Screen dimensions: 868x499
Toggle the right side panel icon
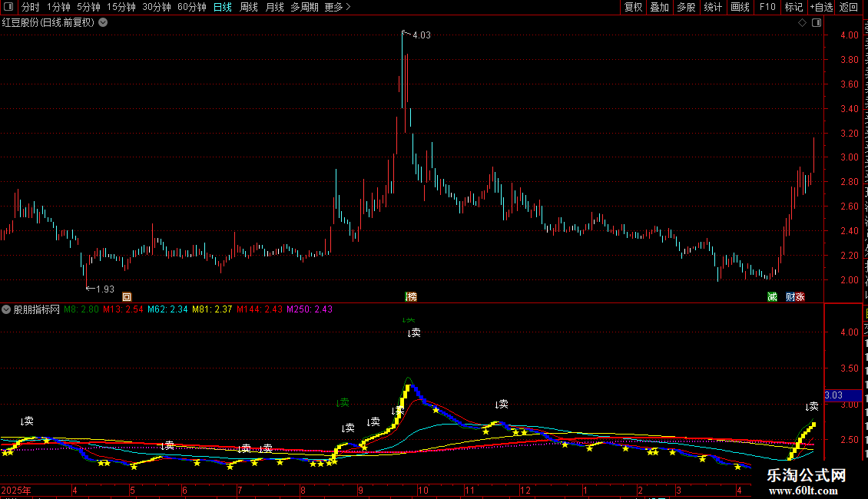coord(817,23)
